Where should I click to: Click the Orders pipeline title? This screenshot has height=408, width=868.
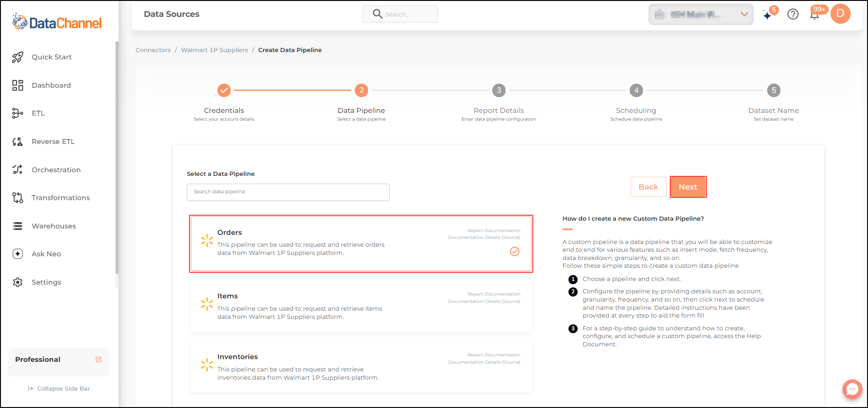pos(230,233)
